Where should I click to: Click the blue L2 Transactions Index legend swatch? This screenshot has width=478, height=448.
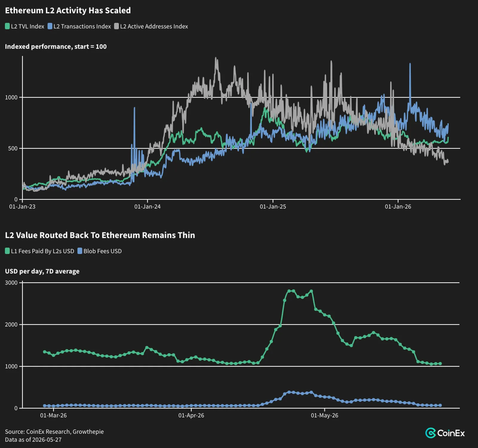coord(50,26)
